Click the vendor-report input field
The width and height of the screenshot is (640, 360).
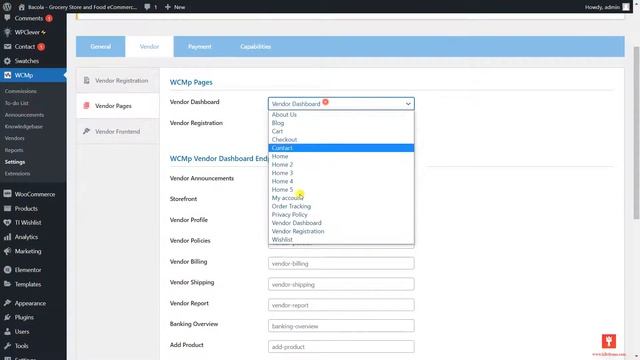(341, 305)
